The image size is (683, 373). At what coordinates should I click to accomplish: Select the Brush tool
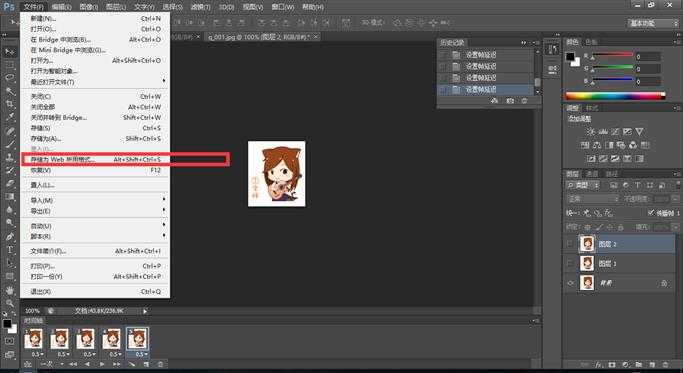[10, 144]
